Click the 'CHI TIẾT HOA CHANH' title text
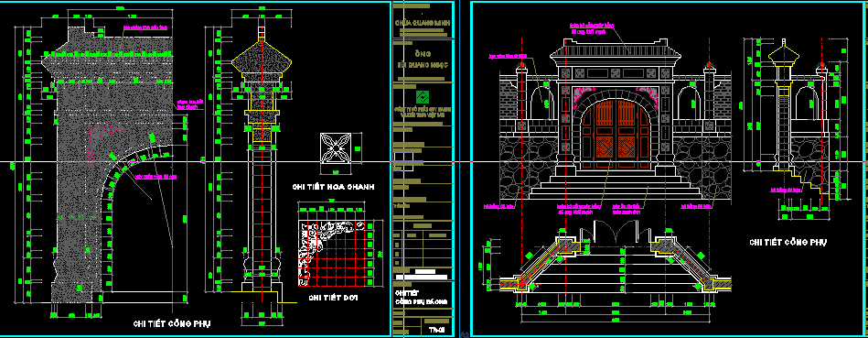 [333, 187]
